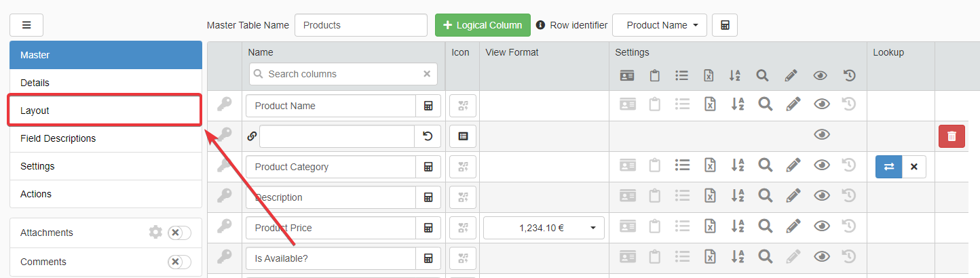Expand the Product Price view format dropdown
The height and width of the screenshot is (278, 980).
[x=544, y=228]
